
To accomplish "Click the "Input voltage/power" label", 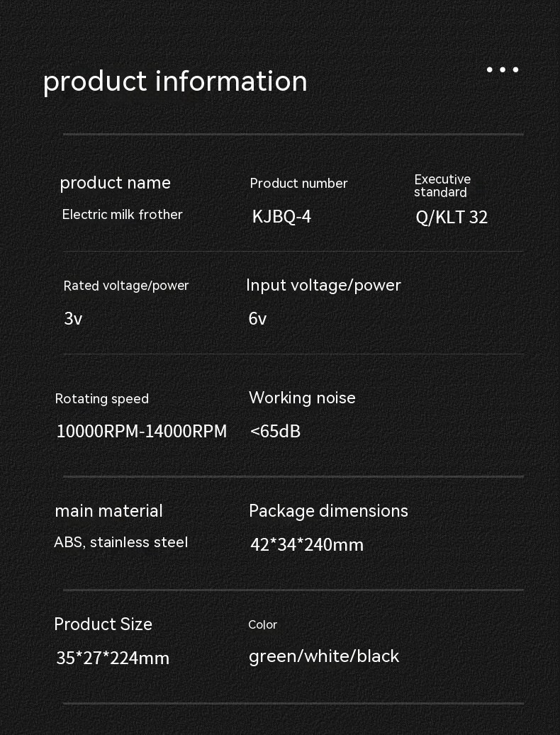I will tap(323, 285).
